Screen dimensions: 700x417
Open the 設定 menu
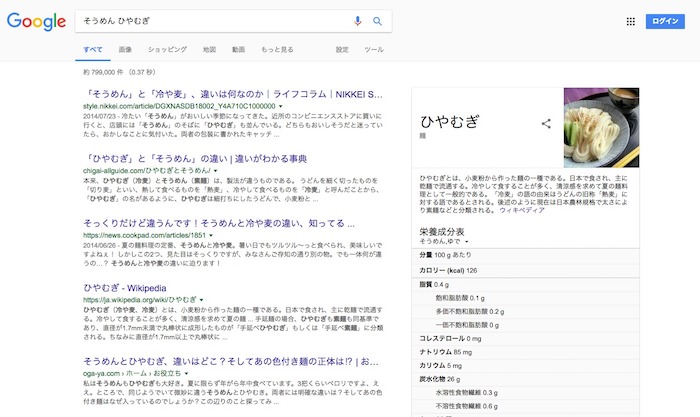pyautogui.click(x=342, y=49)
